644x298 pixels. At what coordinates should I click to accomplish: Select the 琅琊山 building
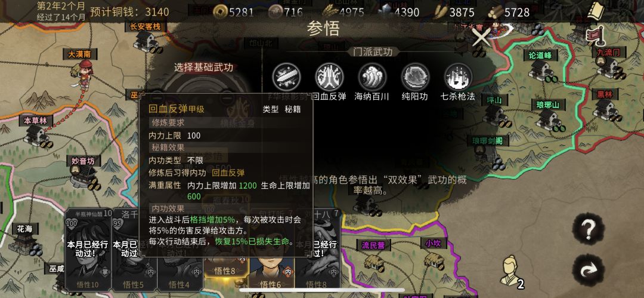pyautogui.click(x=548, y=115)
